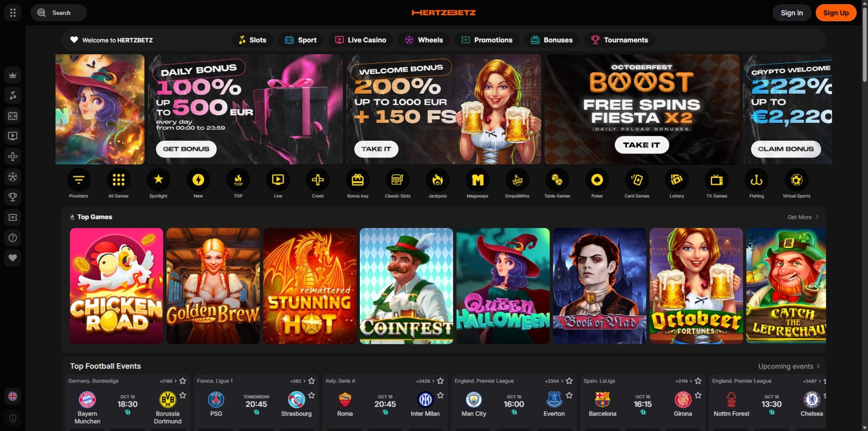The height and width of the screenshot is (431, 868).
Task: Click the Providers filter icon
Action: click(x=79, y=180)
